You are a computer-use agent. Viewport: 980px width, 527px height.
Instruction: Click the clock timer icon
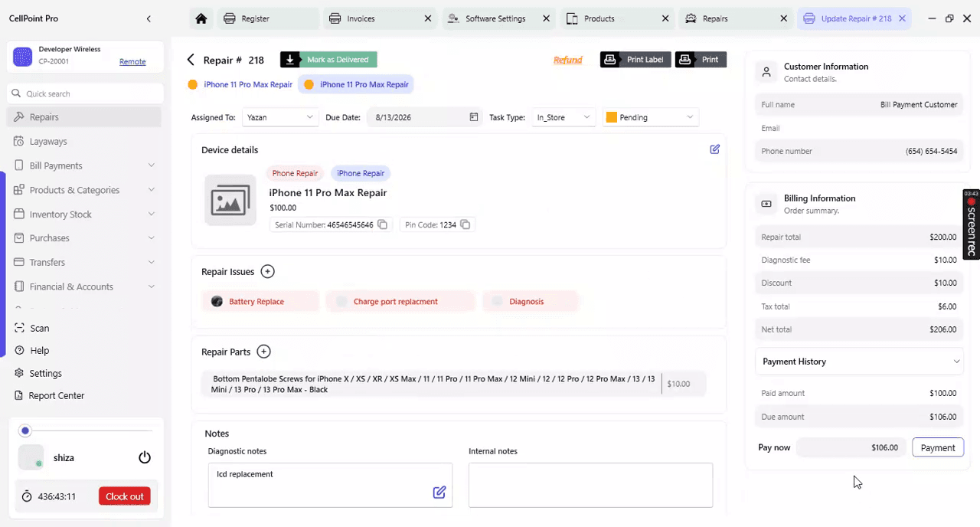click(27, 496)
